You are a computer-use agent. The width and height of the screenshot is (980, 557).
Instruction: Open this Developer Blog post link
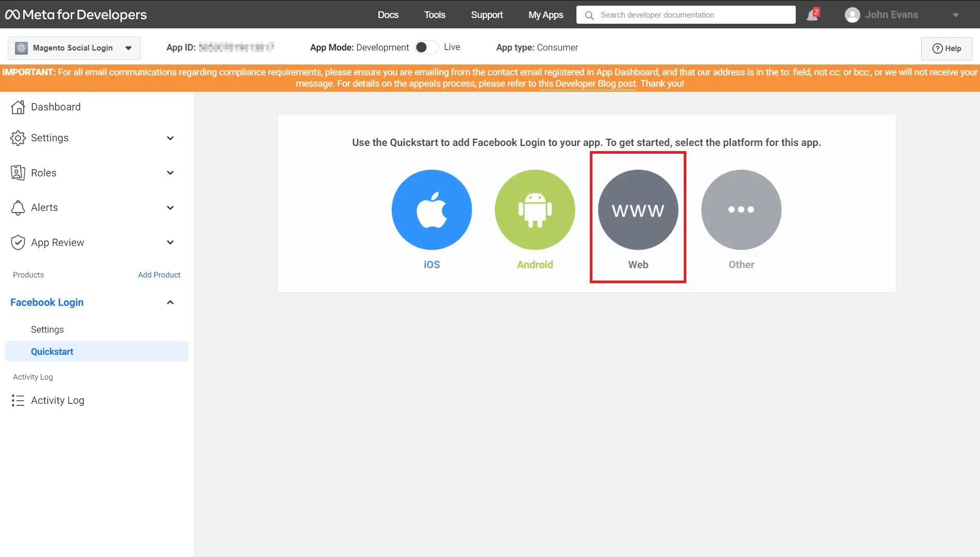tap(587, 83)
